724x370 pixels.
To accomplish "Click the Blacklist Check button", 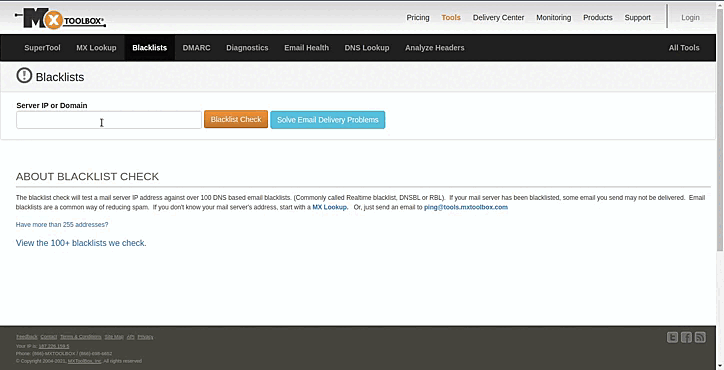I will pyautogui.click(x=236, y=119).
